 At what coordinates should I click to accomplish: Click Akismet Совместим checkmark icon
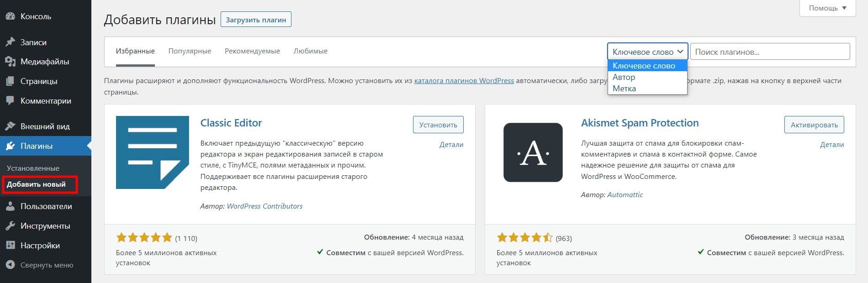point(701,252)
